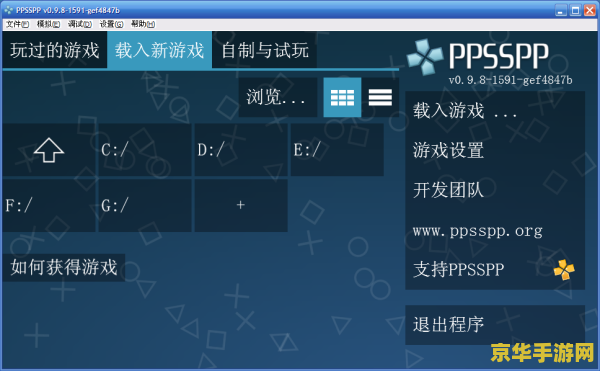
Task: Click 如何获得游戏 button
Action: (x=64, y=267)
